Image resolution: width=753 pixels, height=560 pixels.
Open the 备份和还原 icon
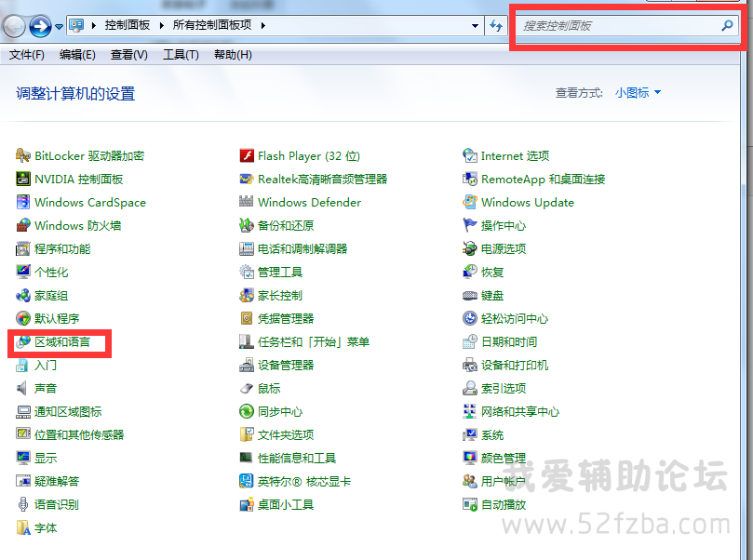pos(247,225)
